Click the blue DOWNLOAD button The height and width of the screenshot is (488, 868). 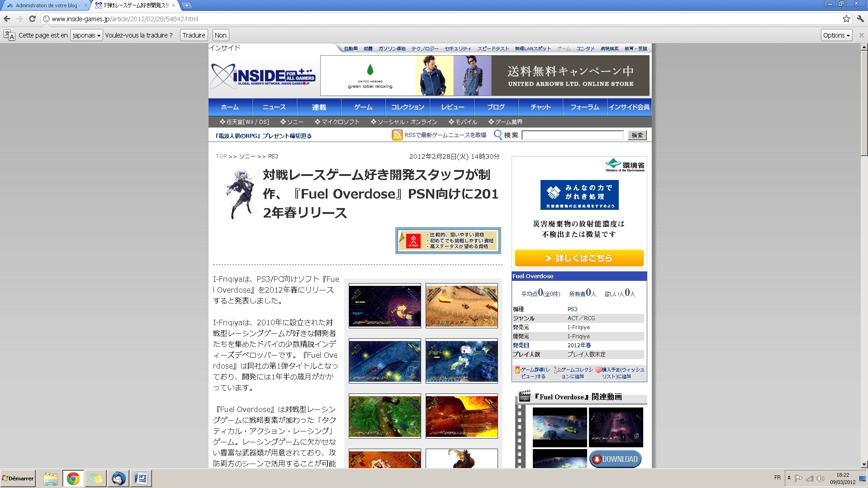click(x=615, y=459)
